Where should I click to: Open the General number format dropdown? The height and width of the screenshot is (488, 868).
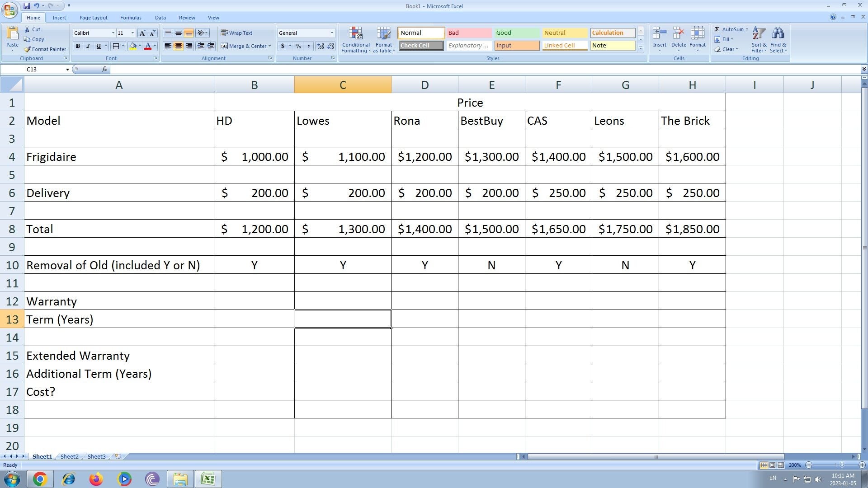point(332,33)
